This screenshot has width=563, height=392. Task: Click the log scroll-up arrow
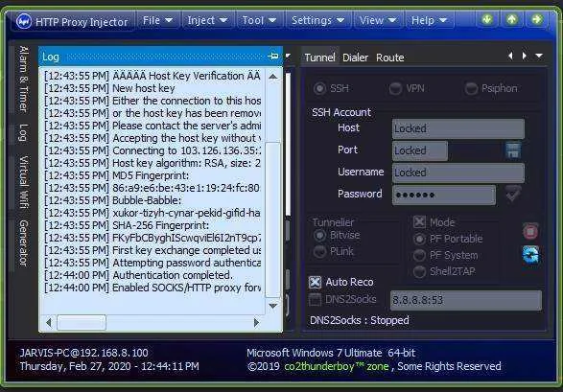click(x=273, y=77)
